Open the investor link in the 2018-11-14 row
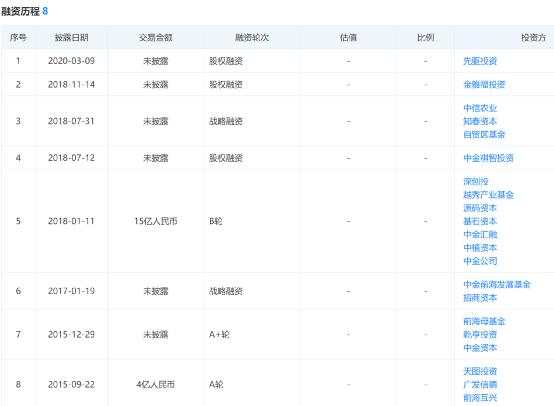 pyautogui.click(x=484, y=84)
